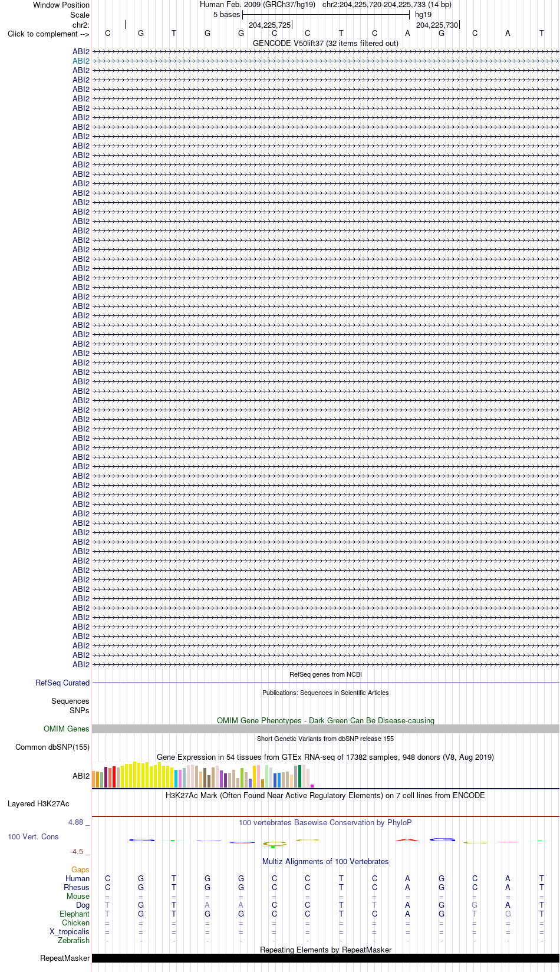Select the Rhesus alignment row label
The height and width of the screenshot is (972, 560).
tap(77, 887)
